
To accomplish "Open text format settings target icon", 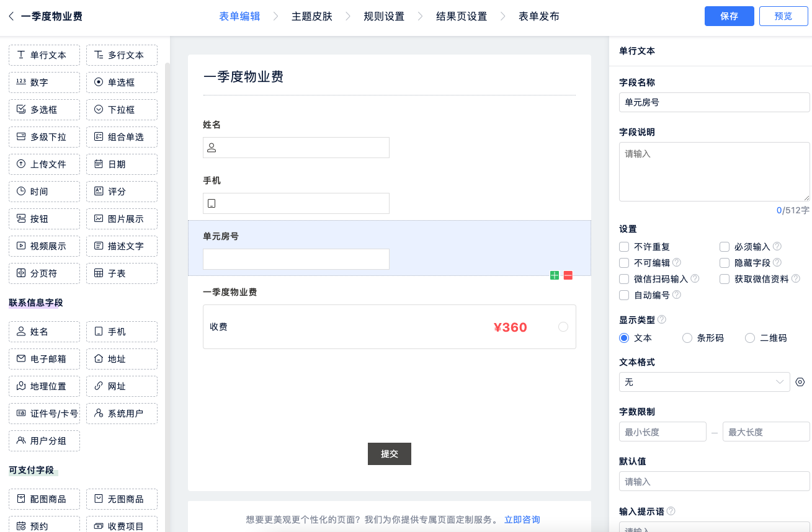I will [800, 382].
